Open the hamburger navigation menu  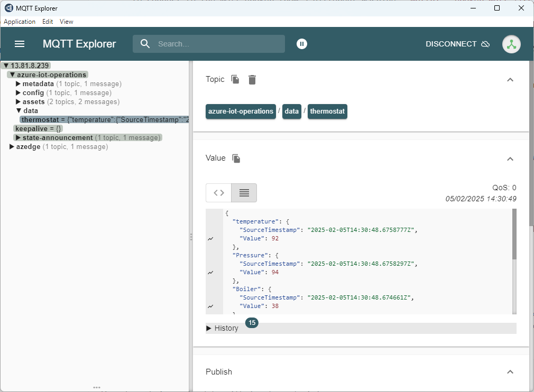(x=20, y=44)
